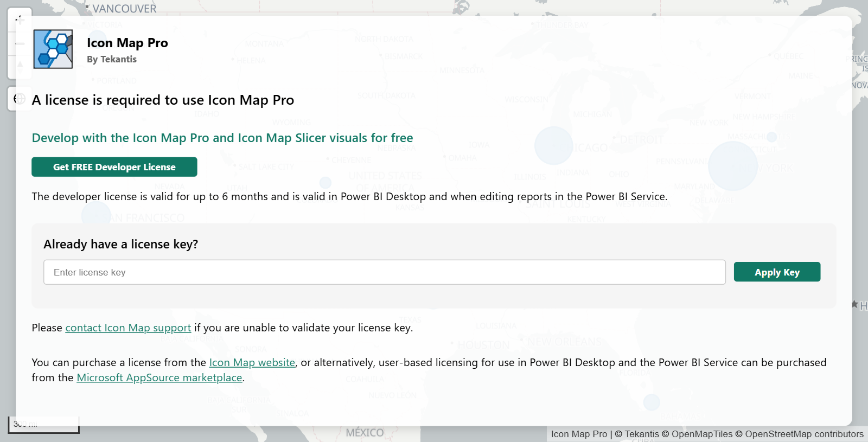
Task: Focus the Enter license key field
Action: pyautogui.click(x=385, y=272)
